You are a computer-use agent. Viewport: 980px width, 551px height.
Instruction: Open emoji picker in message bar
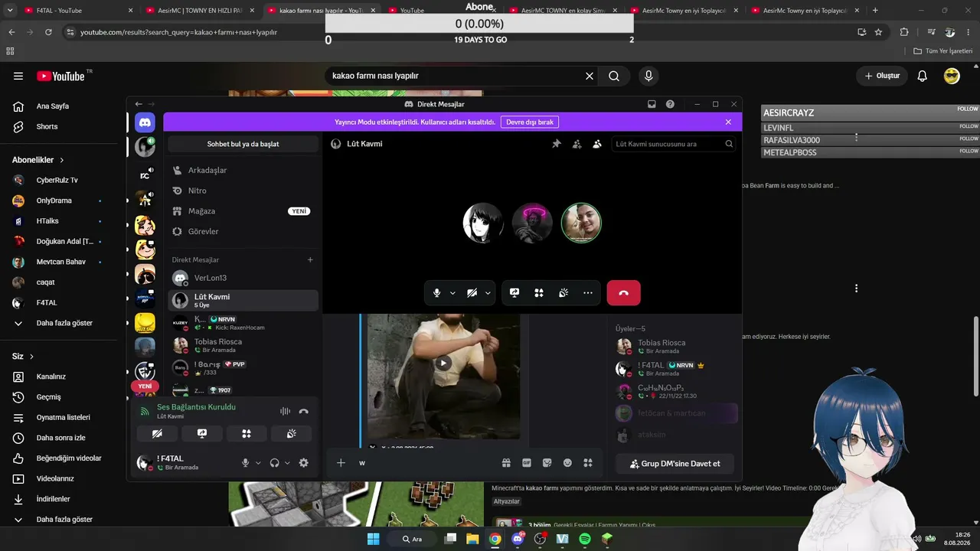pos(567,463)
